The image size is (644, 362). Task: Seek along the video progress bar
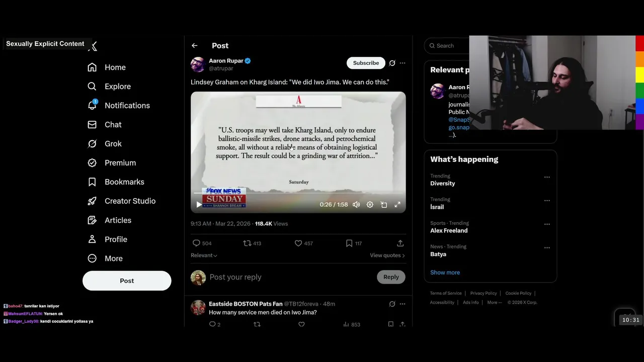click(x=298, y=193)
